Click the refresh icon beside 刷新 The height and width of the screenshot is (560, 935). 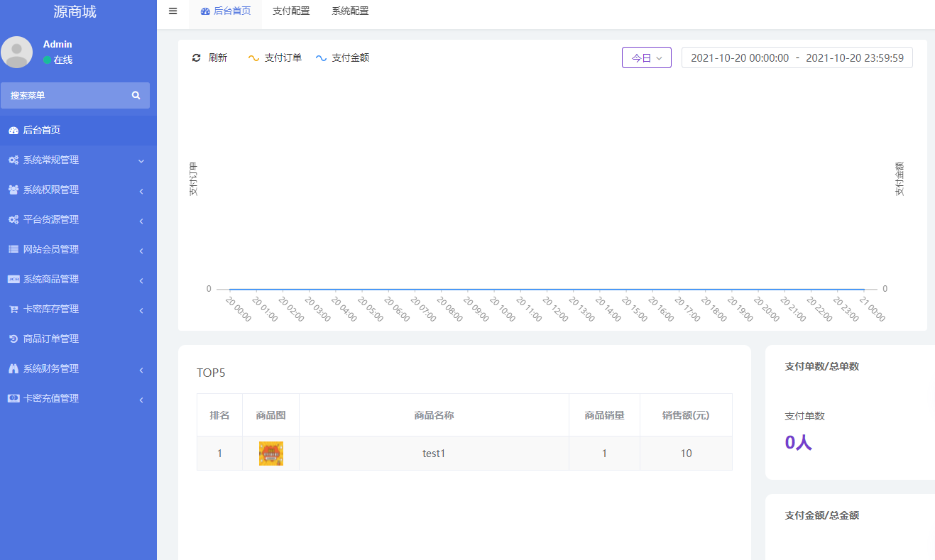click(197, 57)
